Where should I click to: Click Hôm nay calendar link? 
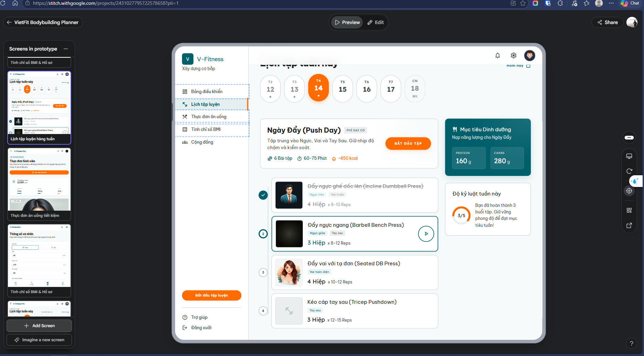coord(518,66)
